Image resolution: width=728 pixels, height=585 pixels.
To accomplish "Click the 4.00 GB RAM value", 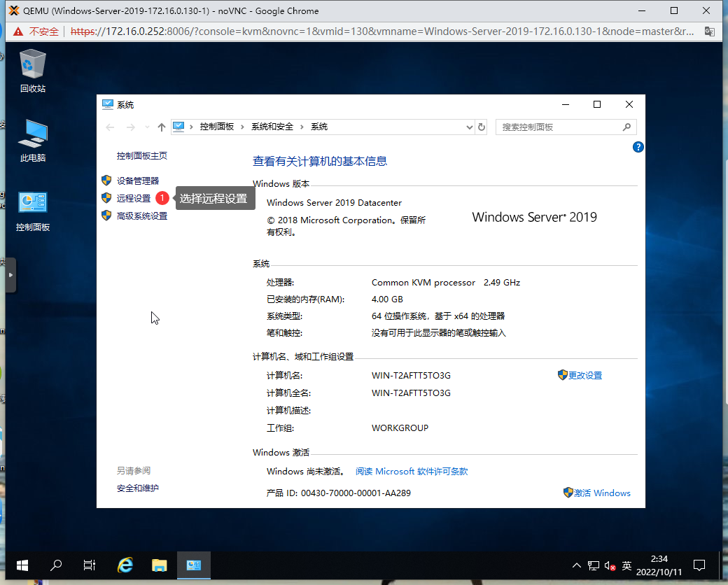I will (x=387, y=299).
